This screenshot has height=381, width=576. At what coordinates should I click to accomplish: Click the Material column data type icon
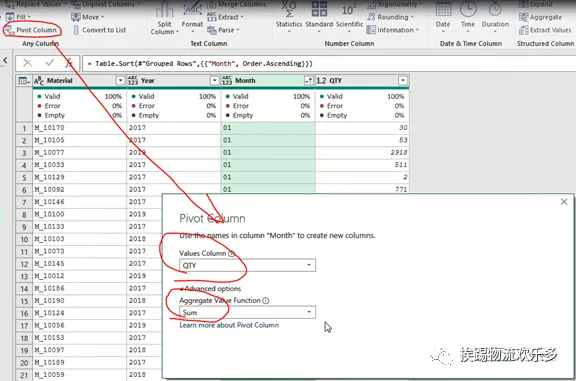point(39,80)
